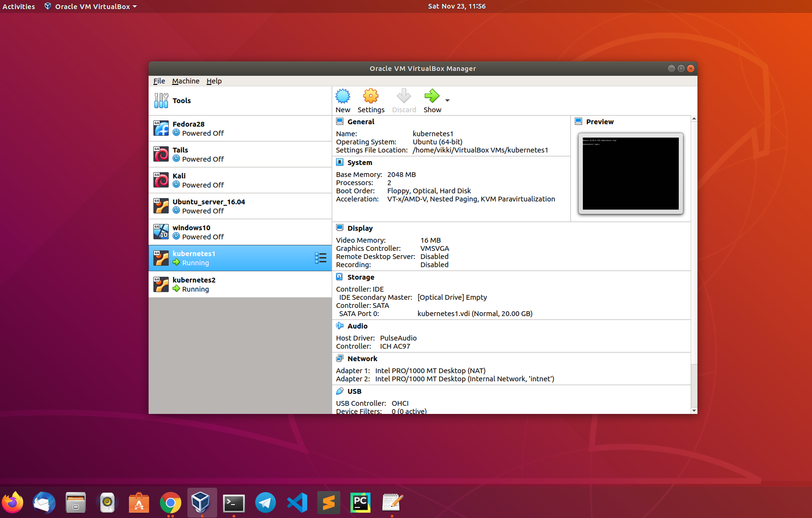812x518 pixels.
Task: Click the VMSVGA graphics controller value
Action: point(434,248)
